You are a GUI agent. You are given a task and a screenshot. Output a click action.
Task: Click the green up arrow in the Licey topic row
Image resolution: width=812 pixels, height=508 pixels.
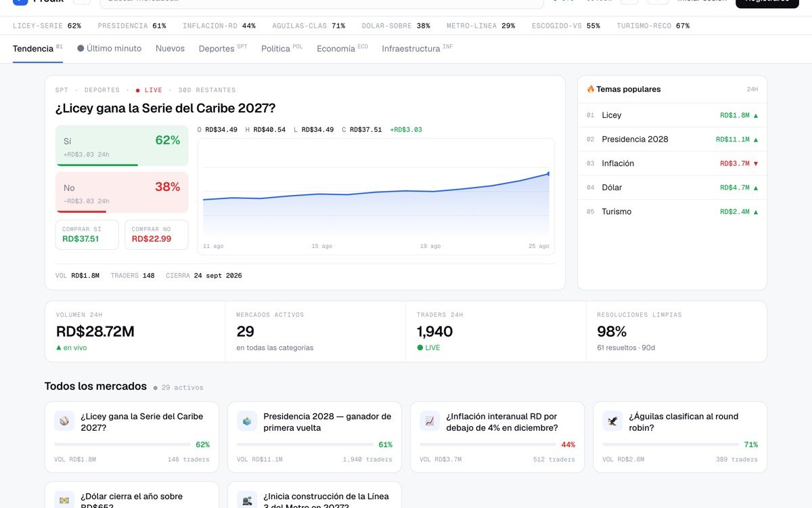[x=756, y=116]
